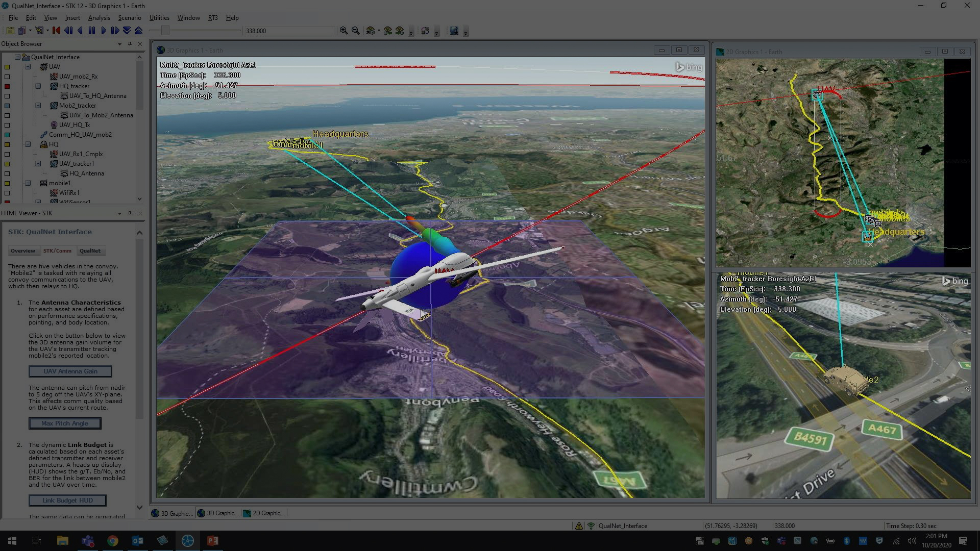Play animation in reverse
Image resolution: width=980 pixels, height=551 pixels.
coord(80,31)
